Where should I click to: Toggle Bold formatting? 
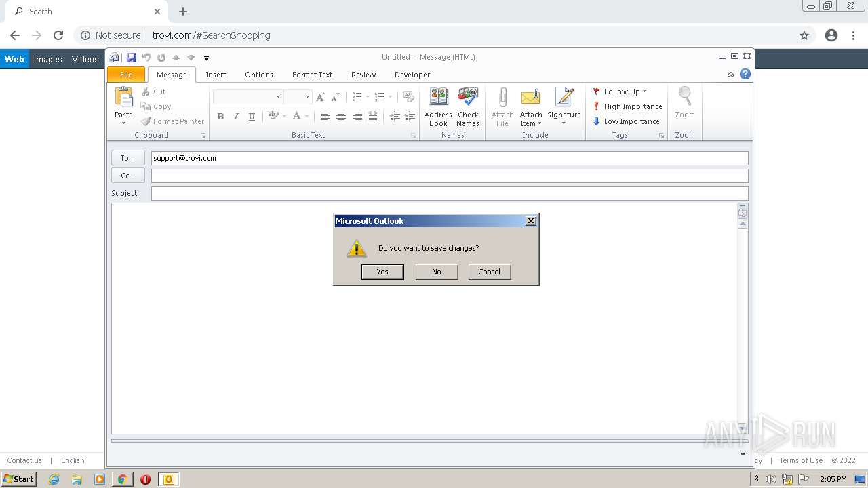point(220,117)
